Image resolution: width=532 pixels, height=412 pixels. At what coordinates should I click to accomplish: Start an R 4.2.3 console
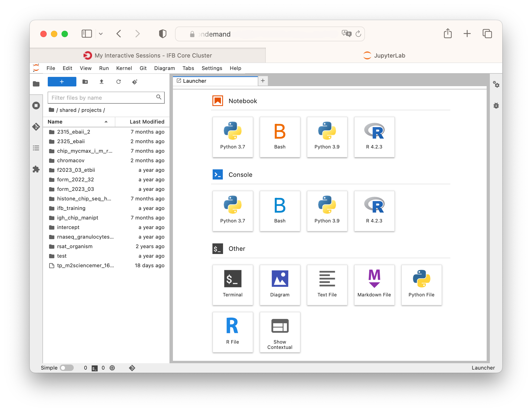point(374,211)
